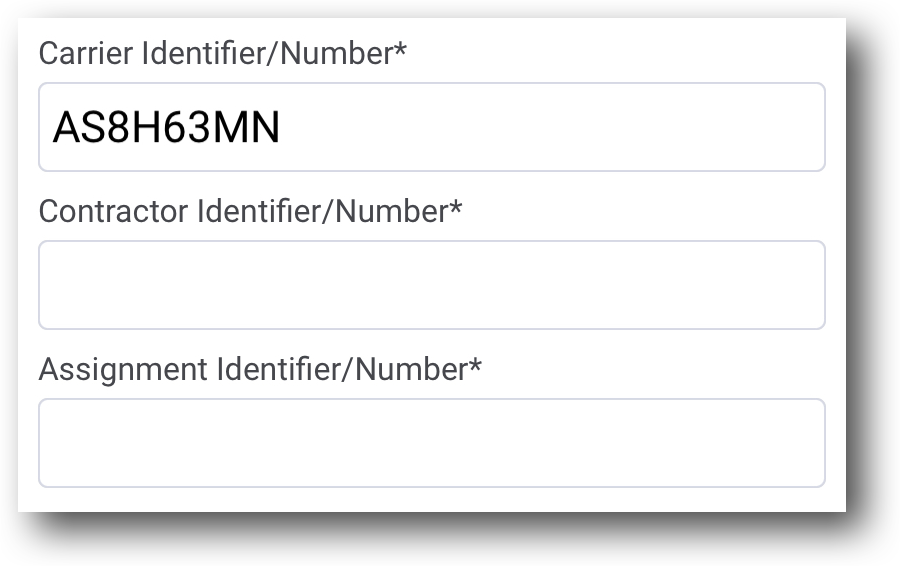Click the asterisk after Contractor Identifier/Number

[x=456, y=207]
